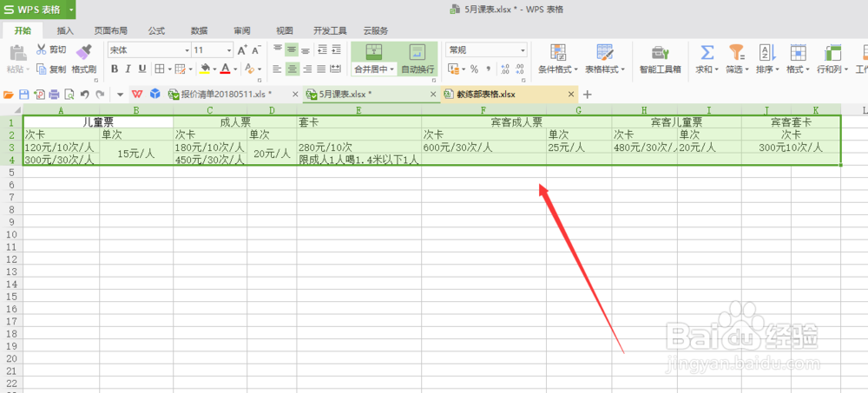Switch to the Page Layout (页面布局) tab

tap(111, 31)
